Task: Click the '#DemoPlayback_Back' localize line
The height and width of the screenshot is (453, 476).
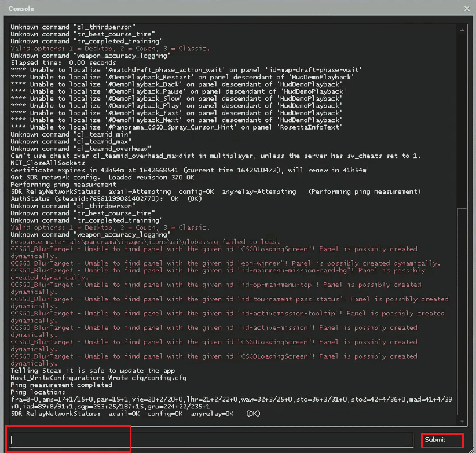Action: pyautogui.click(x=177, y=84)
